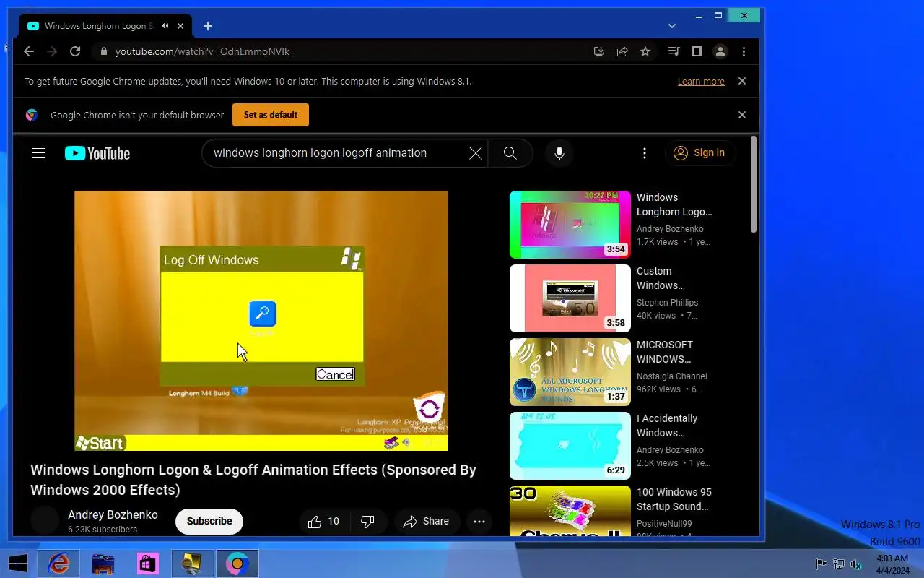Dismiss the Windows 10 update notice
The image size is (924, 578).
(x=741, y=81)
